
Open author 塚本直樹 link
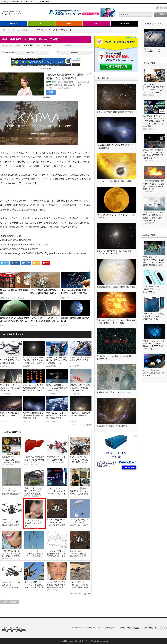(x=69, y=46)
